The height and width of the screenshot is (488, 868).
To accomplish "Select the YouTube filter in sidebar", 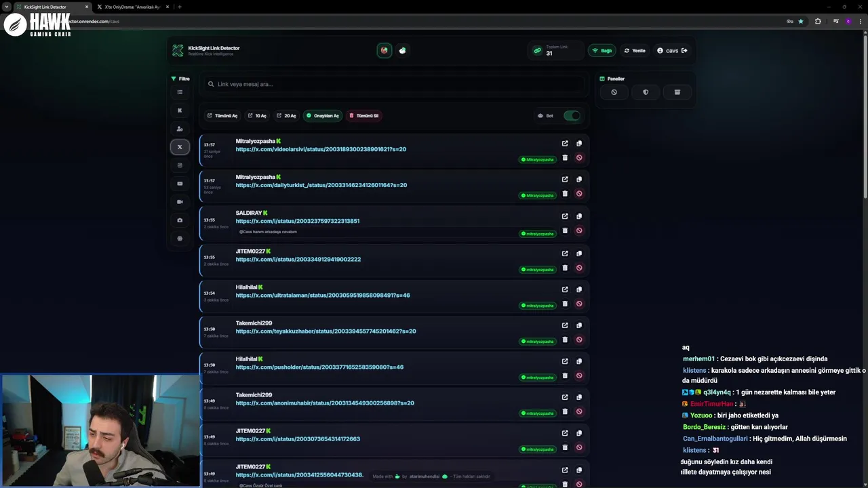I will pos(180,184).
